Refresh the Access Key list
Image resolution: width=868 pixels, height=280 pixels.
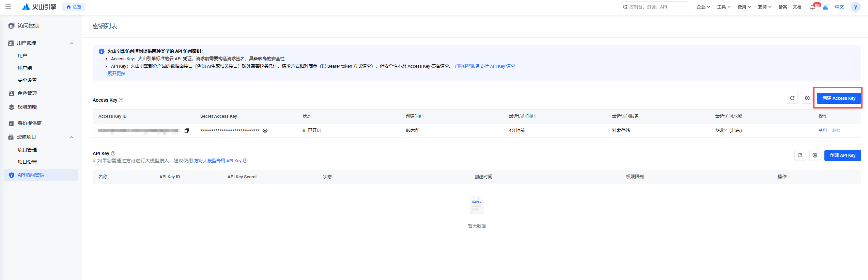[x=792, y=98]
